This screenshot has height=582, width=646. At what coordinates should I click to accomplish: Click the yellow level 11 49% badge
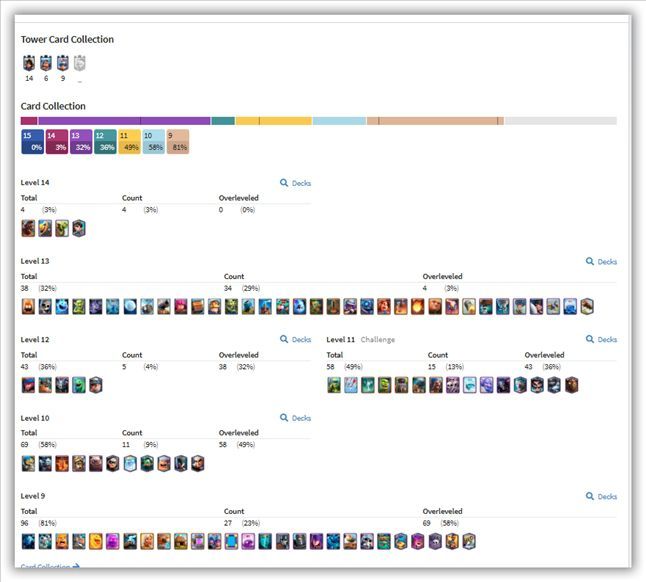point(130,142)
